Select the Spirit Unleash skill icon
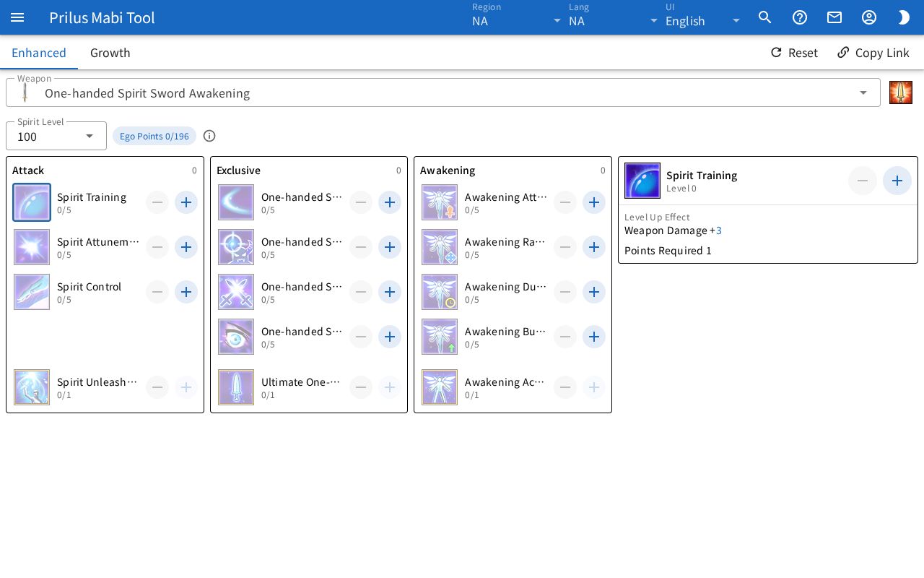 click(32, 387)
